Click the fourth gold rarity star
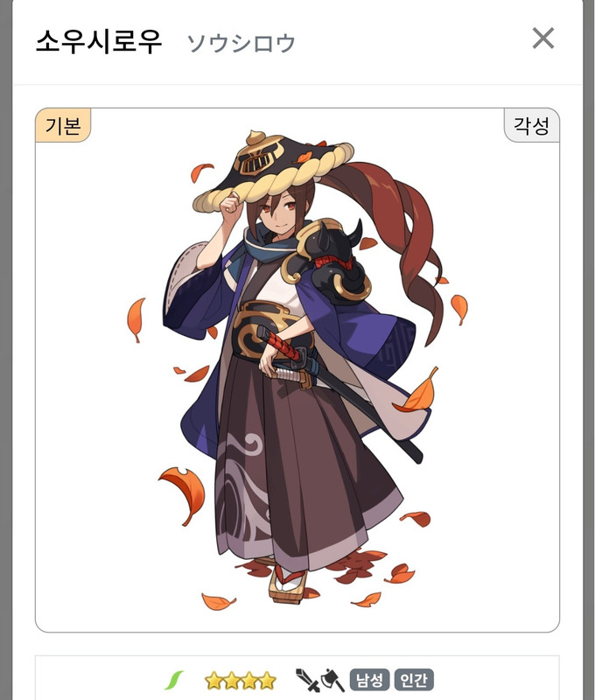Viewport: 595px width, 700px height. pyautogui.click(x=268, y=681)
